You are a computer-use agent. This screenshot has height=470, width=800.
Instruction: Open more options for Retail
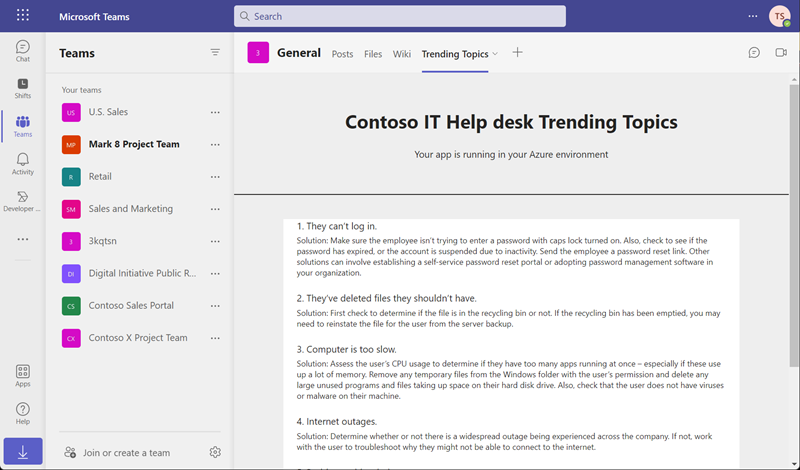(215, 177)
